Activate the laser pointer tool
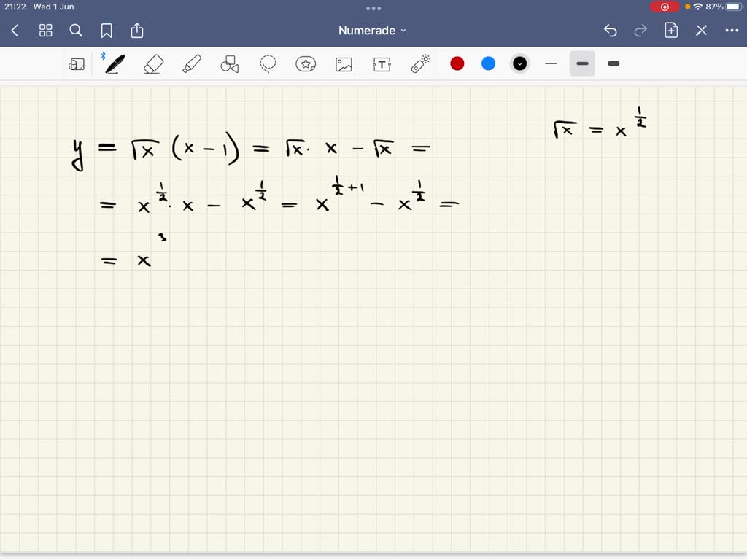This screenshot has width=747, height=560. tap(419, 63)
